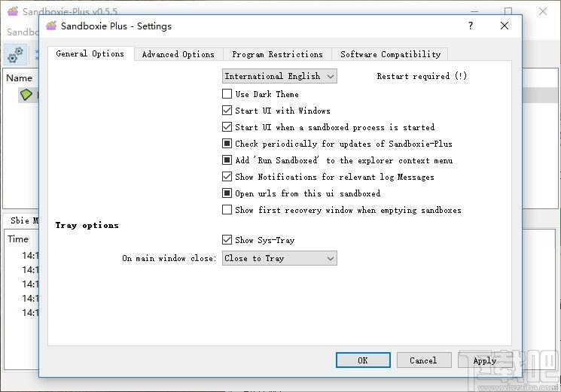Click the settings gears icon in main window toolbar
The height and width of the screenshot is (392, 561).
pos(15,55)
